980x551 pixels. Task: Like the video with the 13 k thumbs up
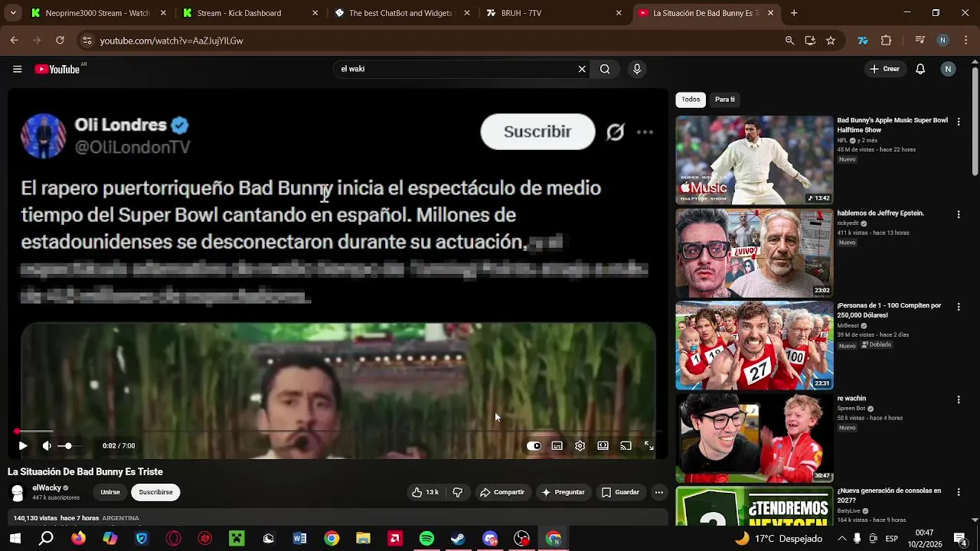(426, 492)
